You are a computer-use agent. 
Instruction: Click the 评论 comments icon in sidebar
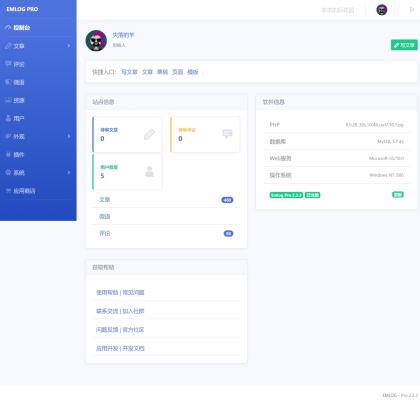pos(8,64)
